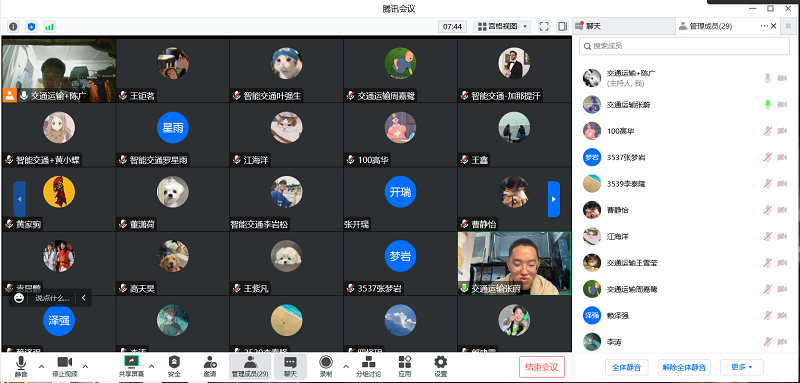The height and width of the screenshot is (383, 800).
Task: Toggle own microphone in 交通运输+陈广 row
Action: [767, 78]
